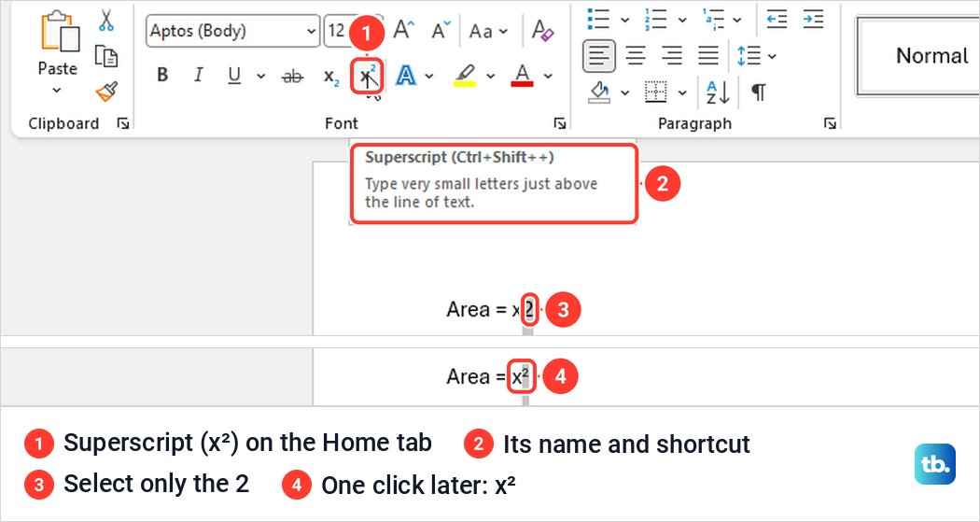Toggle Strikethrough formatting
This screenshot has height=522, width=980.
pos(292,77)
